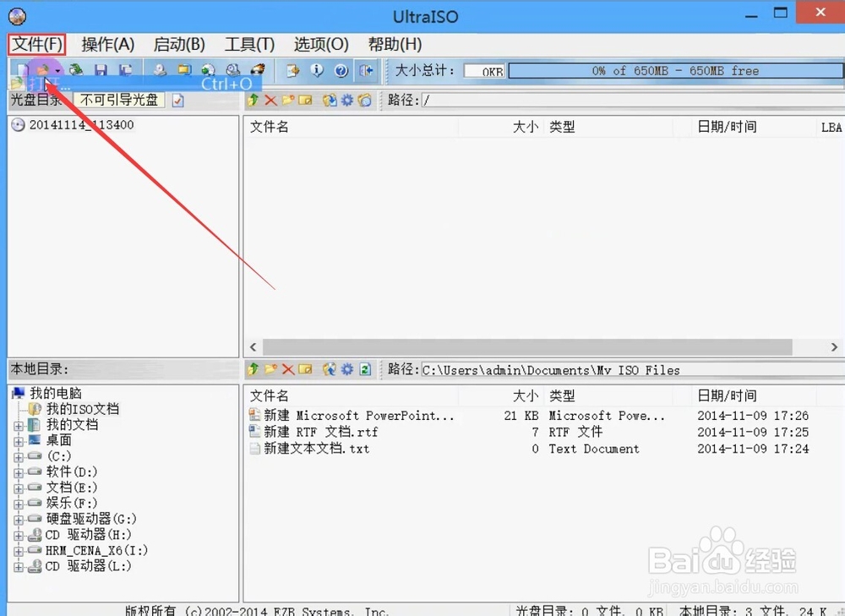
Task: Click the image pane hide local browser icon
Action: click(x=365, y=101)
